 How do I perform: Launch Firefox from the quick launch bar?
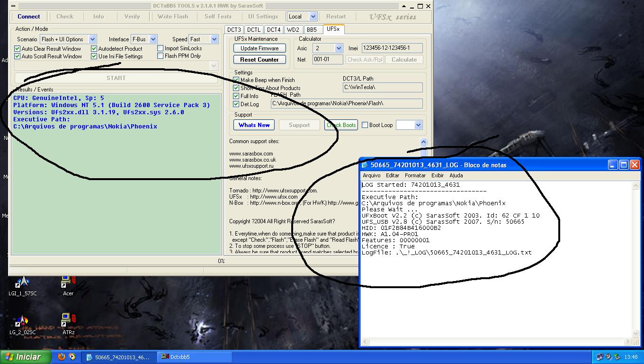pyautogui.click(x=62, y=357)
